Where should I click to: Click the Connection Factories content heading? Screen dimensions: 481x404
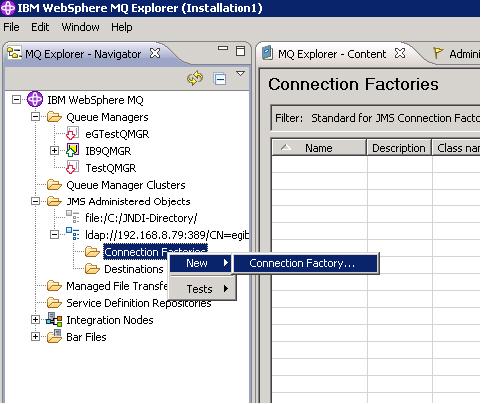(353, 84)
